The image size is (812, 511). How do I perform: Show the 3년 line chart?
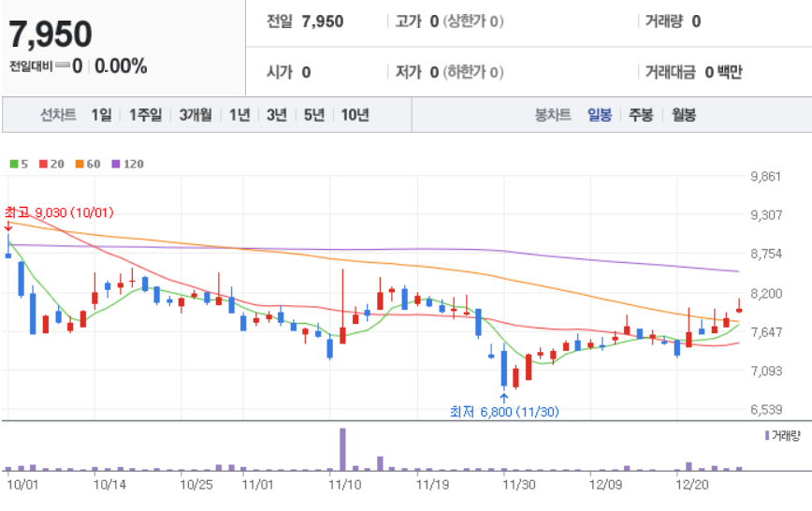coord(277,114)
